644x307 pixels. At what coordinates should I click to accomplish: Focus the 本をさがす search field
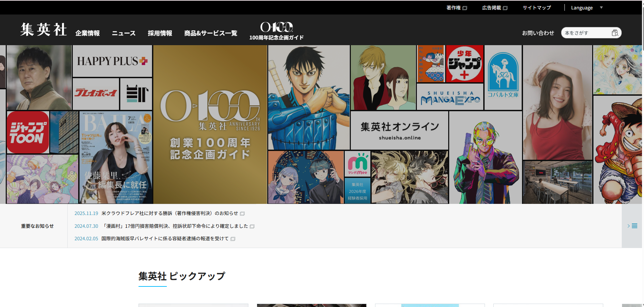pyautogui.click(x=587, y=33)
